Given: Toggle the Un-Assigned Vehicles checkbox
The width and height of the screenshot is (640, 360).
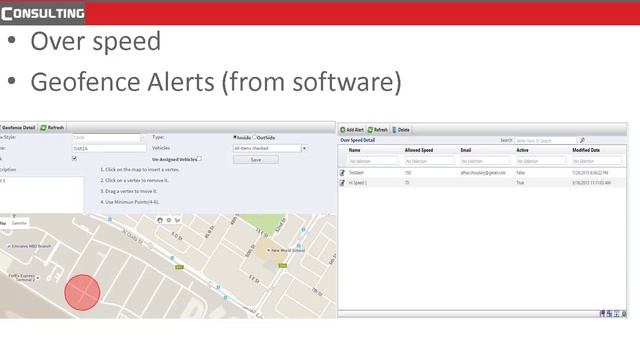Looking at the screenshot, I should [x=199, y=158].
